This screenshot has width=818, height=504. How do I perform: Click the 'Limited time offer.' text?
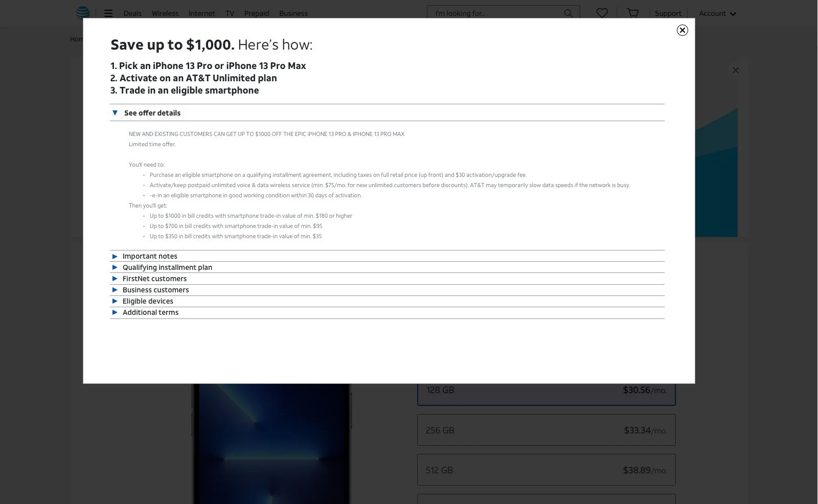click(x=152, y=144)
